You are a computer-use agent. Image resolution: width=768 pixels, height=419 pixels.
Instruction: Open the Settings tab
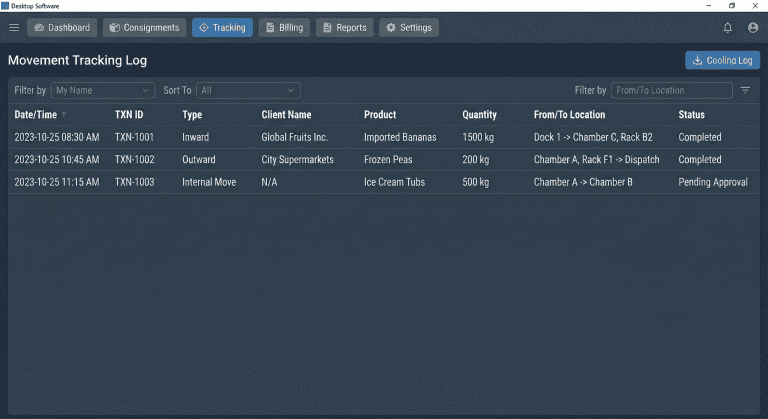[409, 28]
